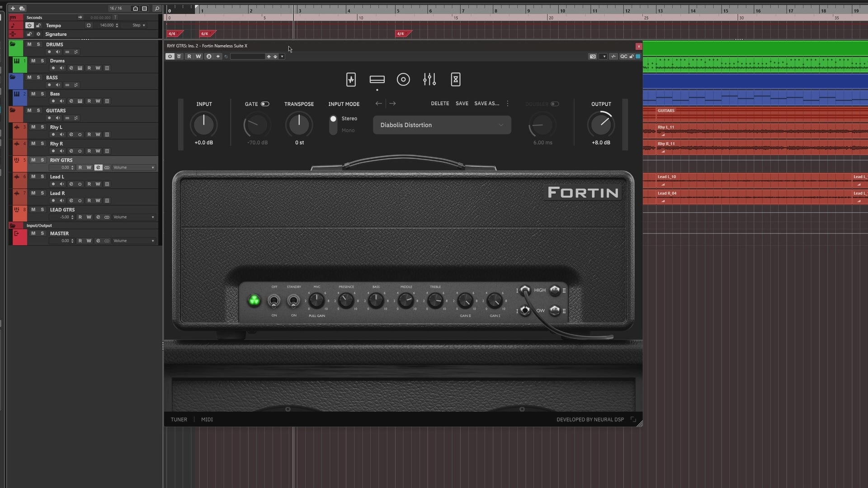Screen dimensions: 868x488
Task: Open Bass track lanes icon
Action: pos(107,101)
